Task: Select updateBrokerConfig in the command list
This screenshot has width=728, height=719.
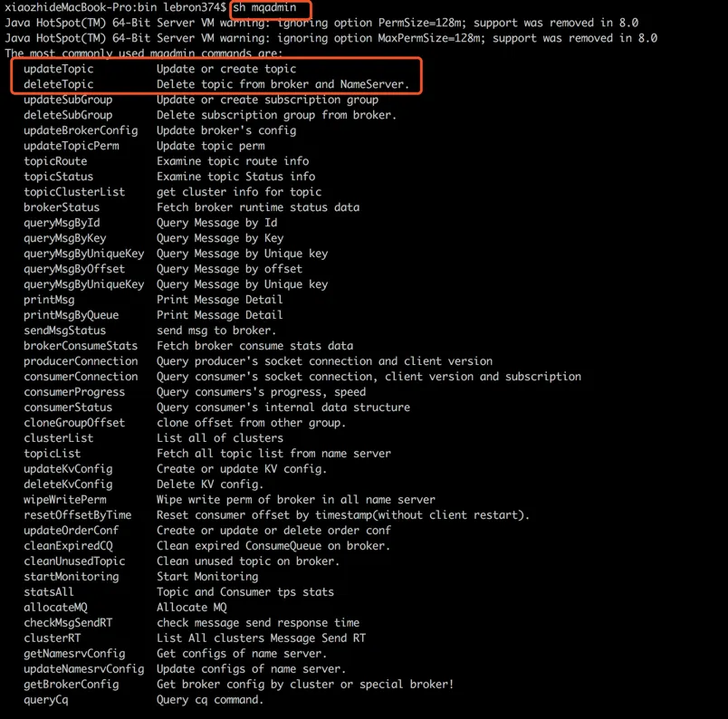Action: pyautogui.click(x=81, y=130)
